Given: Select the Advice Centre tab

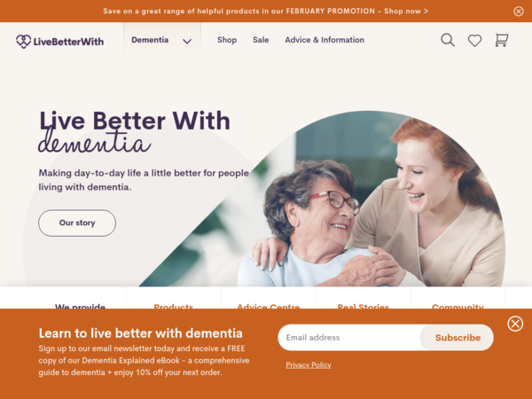Looking at the screenshot, I should tap(269, 305).
